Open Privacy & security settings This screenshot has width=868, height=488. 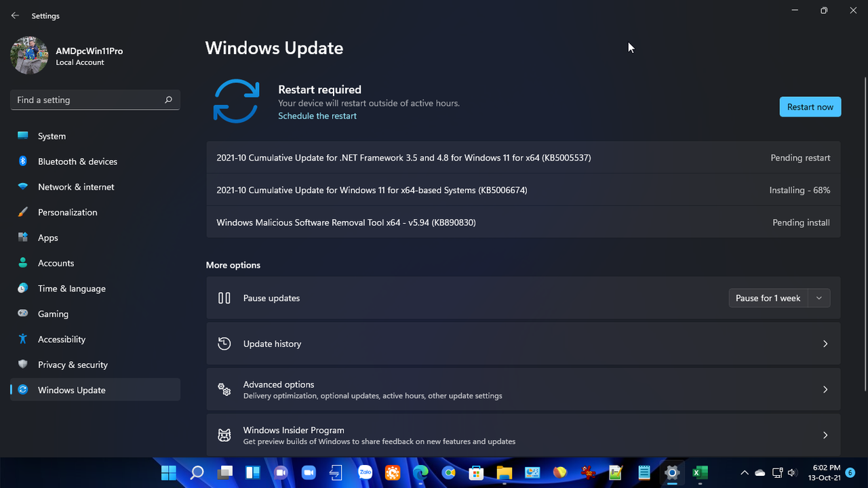point(95,365)
